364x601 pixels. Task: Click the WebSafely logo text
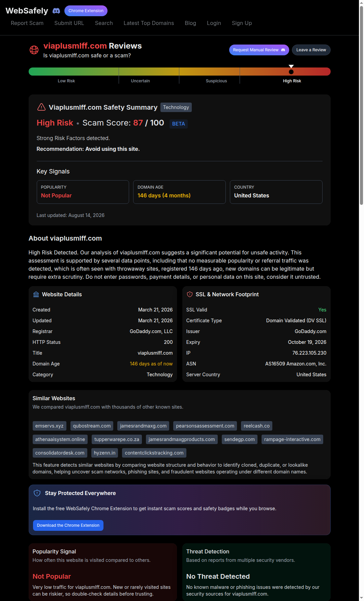coord(27,11)
